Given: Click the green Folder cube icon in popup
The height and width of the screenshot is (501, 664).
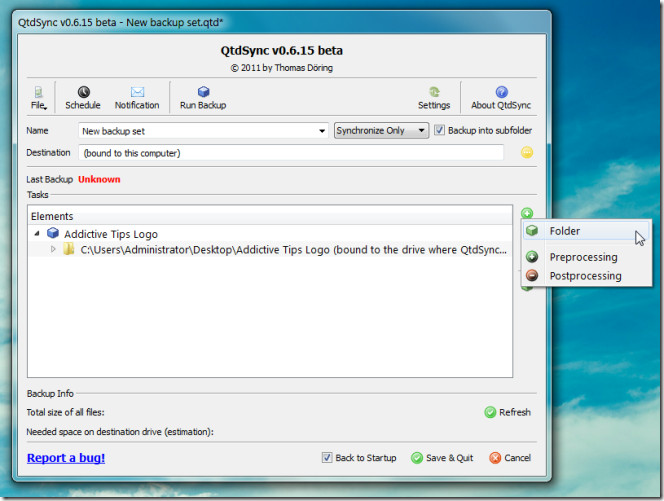Looking at the screenshot, I should (532, 231).
